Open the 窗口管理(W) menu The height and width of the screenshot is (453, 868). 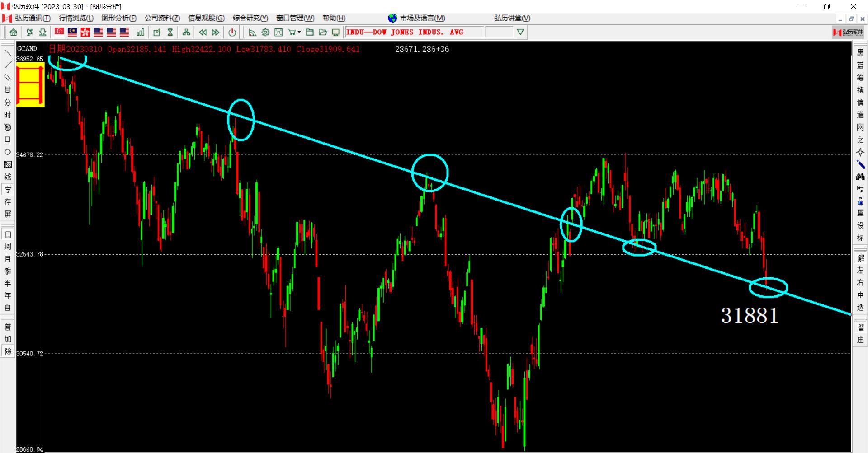pyautogui.click(x=295, y=18)
